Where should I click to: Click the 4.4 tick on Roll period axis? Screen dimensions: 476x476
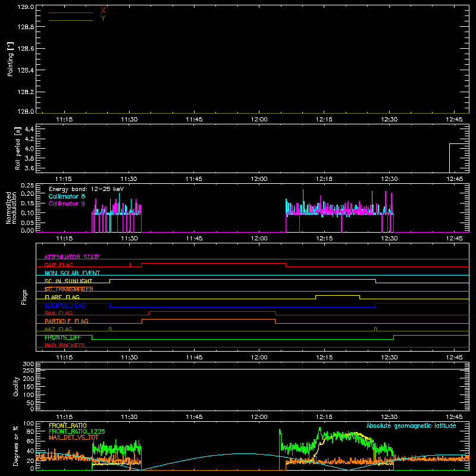point(29,129)
